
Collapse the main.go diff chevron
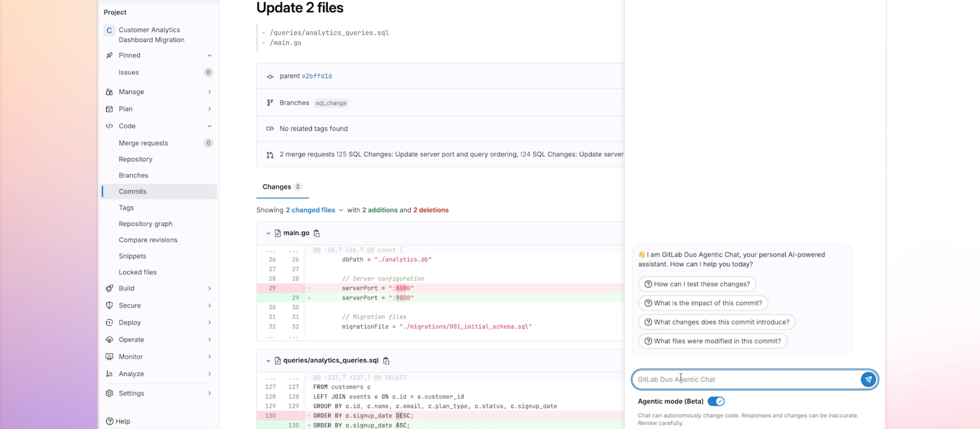(x=268, y=233)
